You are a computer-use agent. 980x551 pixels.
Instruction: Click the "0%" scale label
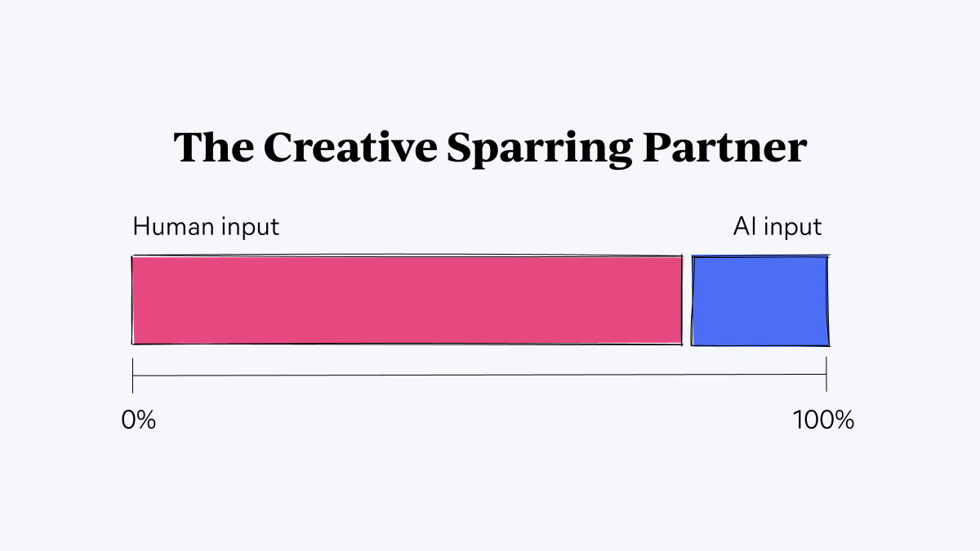[x=138, y=420]
